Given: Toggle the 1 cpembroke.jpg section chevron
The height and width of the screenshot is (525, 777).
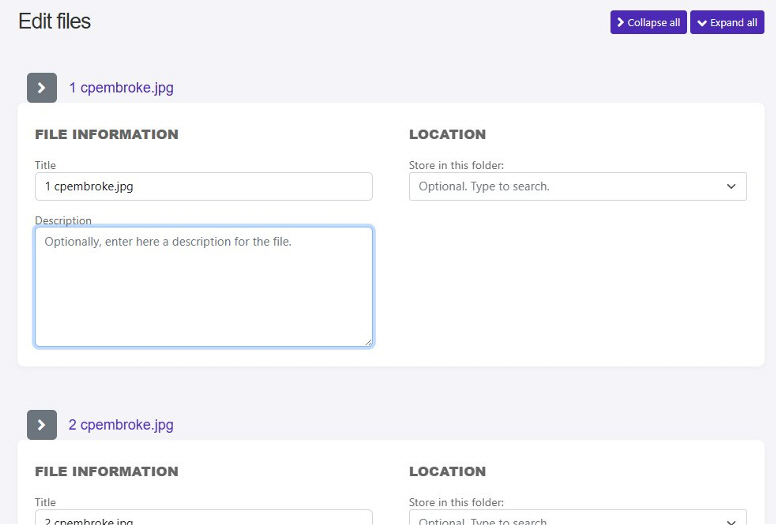Looking at the screenshot, I should click(x=41, y=88).
